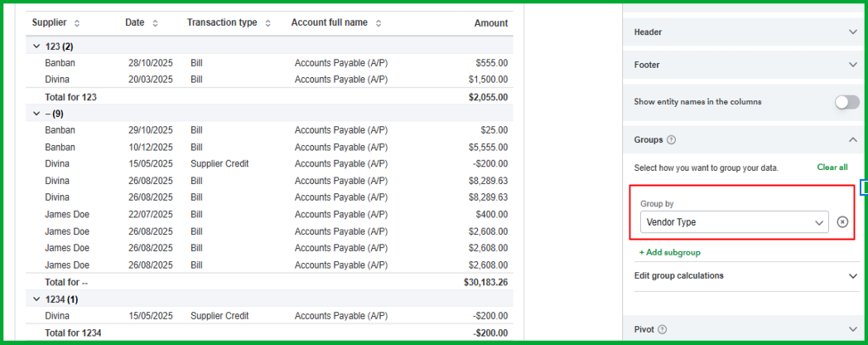Click the Date column sort icon
868x345 pixels.
point(155,23)
